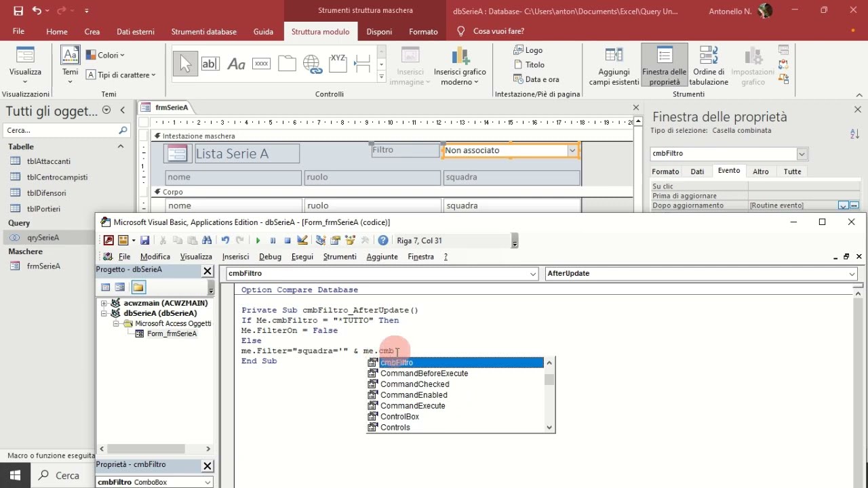Click the Windows Start button
Image resolution: width=868 pixels, height=488 pixels.
pyautogui.click(x=15, y=475)
